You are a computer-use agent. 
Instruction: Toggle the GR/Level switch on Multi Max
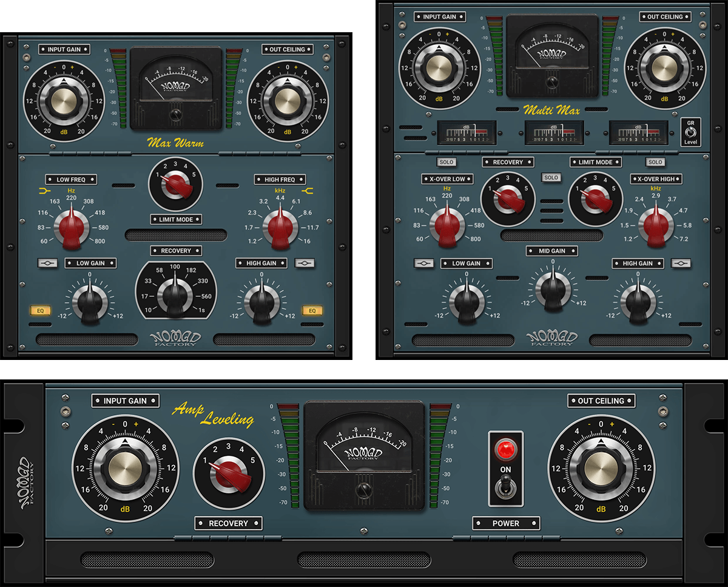690,131
